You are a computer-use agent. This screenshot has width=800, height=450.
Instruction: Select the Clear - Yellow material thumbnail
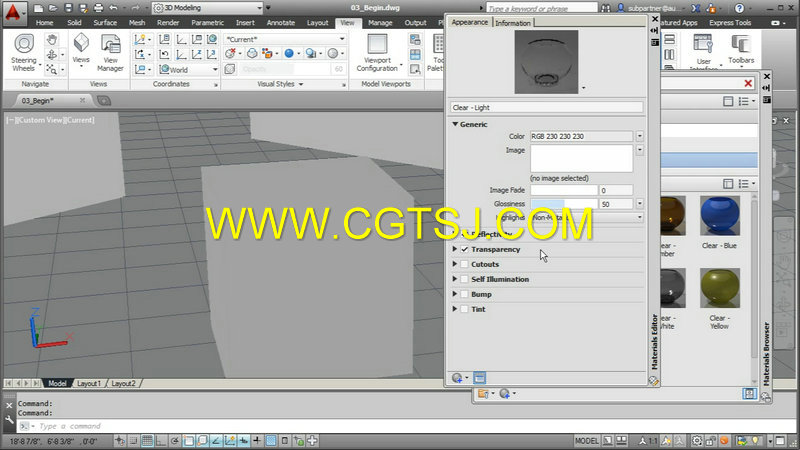pyautogui.click(x=719, y=288)
